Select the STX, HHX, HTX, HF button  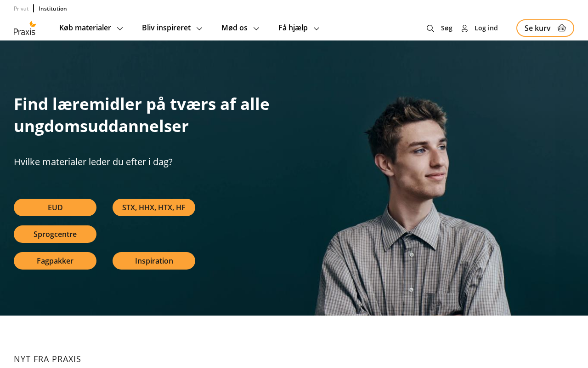click(154, 207)
